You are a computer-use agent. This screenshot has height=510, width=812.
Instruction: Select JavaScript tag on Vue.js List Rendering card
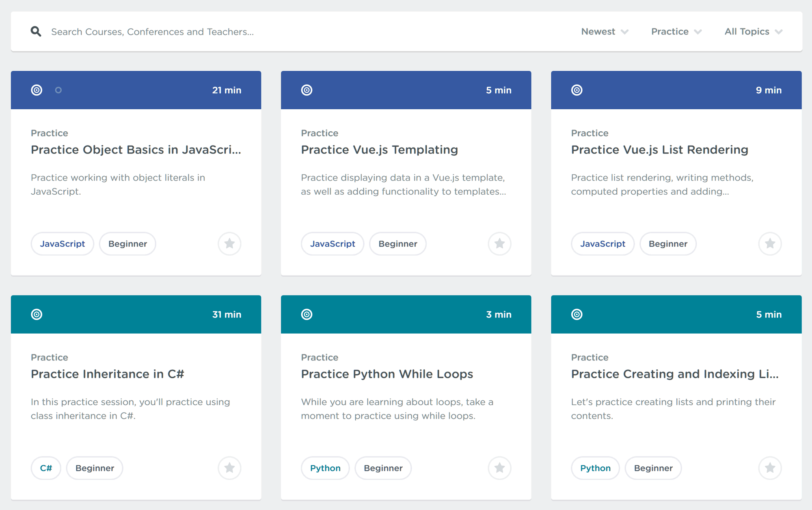(x=603, y=244)
